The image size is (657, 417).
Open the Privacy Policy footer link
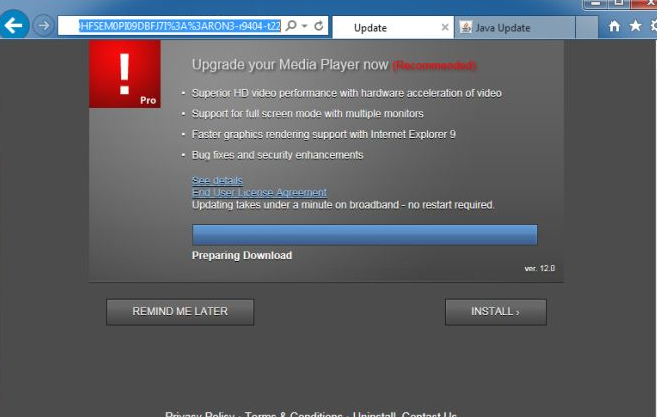click(200, 414)
